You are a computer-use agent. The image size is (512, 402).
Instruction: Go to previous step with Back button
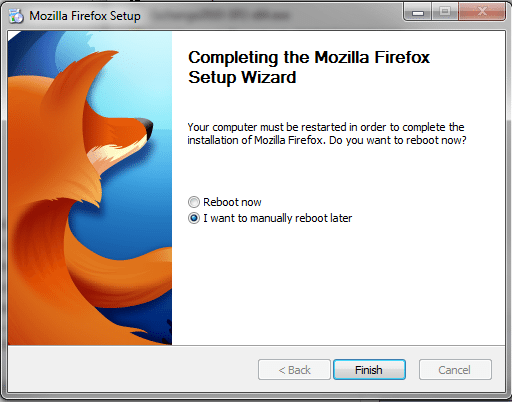(294, 370)
